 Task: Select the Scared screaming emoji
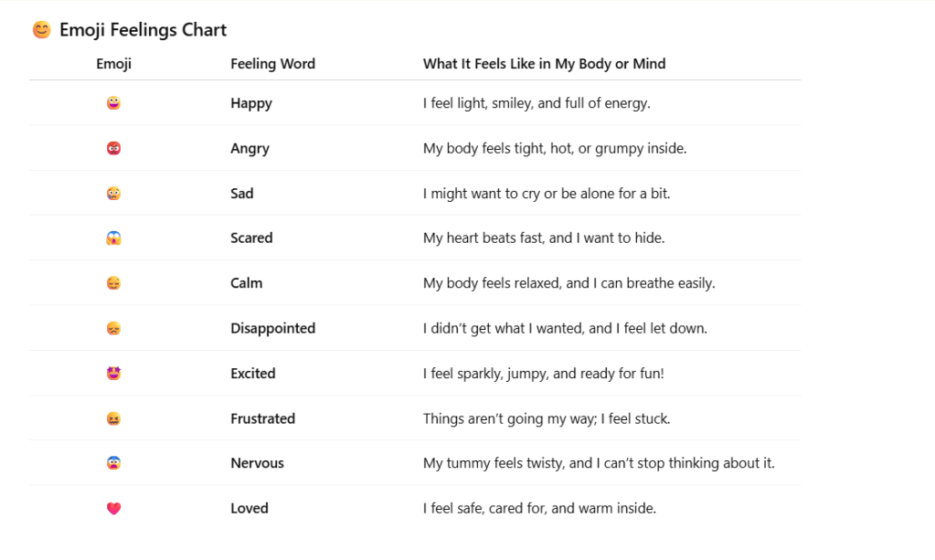tap(113, 238)
